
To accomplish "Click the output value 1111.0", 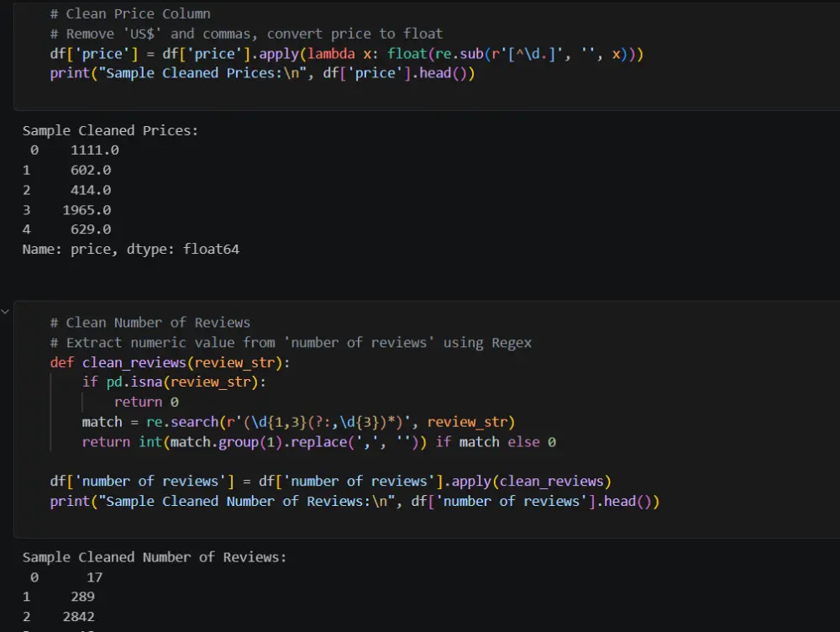I will 95,150.
